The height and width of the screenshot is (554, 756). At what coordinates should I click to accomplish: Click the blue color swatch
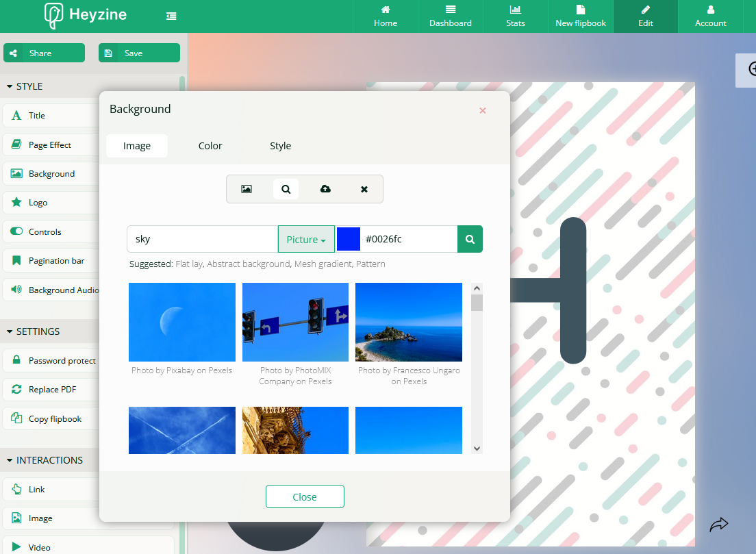[348, 239]
